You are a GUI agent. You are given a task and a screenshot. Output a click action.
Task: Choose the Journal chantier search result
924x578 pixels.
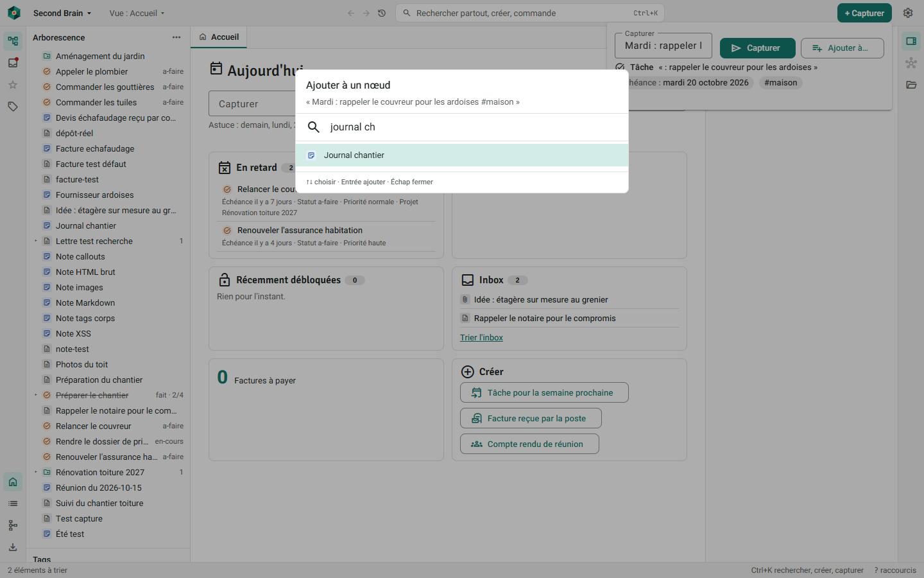click(x=462, y=155)
